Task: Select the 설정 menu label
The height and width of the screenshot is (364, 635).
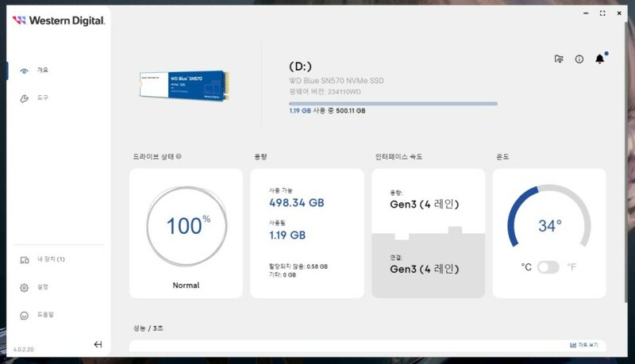Action: click(43, 287)
